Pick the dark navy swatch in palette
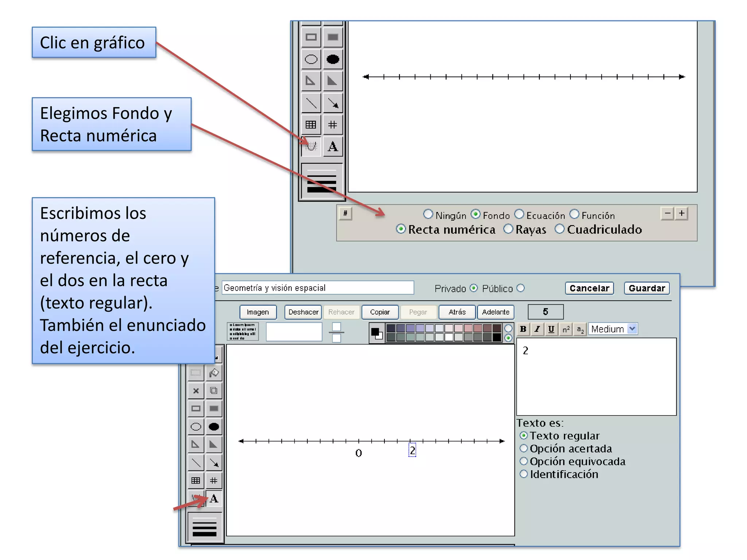747x560 pixels. pos(391,328)
